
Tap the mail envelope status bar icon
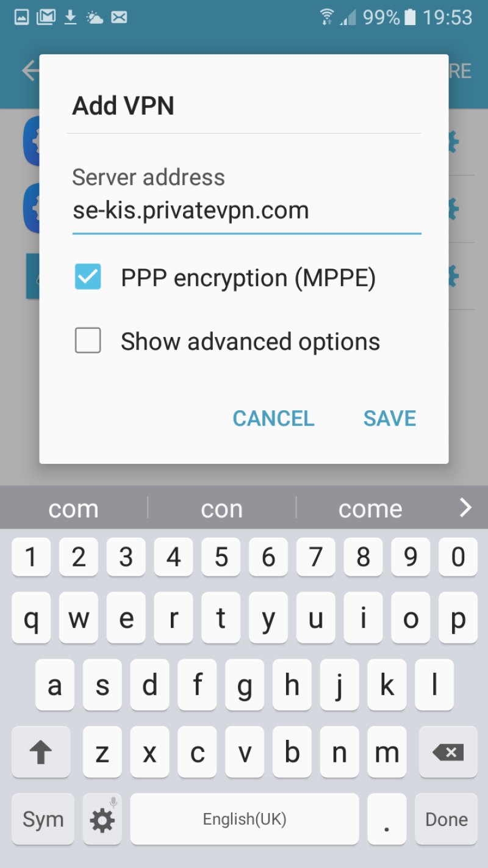tap(120, 18)
